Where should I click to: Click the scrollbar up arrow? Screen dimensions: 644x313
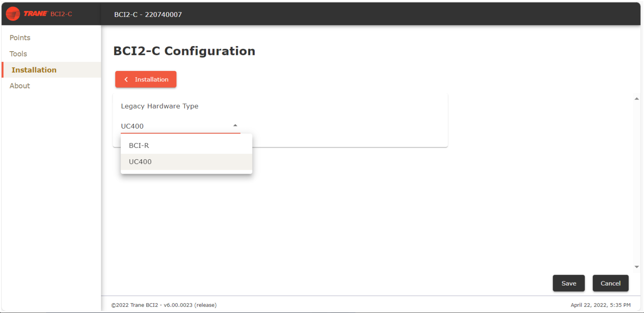pos(637,99)
